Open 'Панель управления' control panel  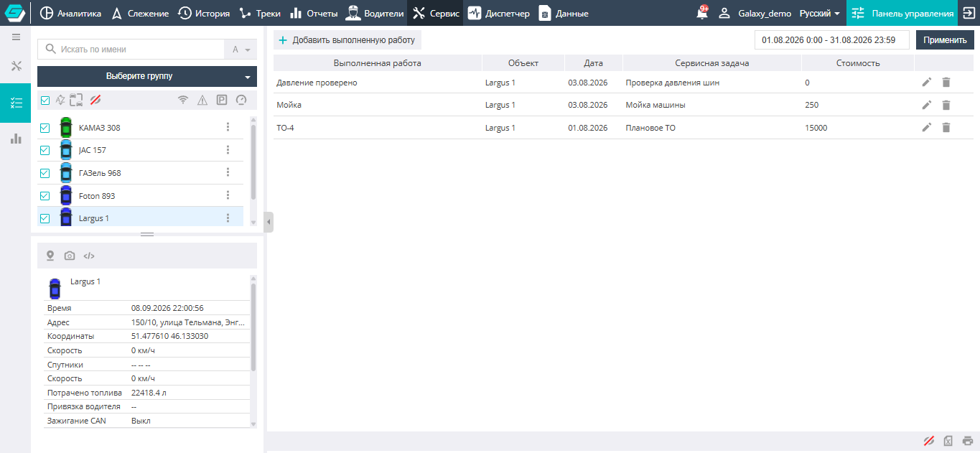(x=902, y=13)
